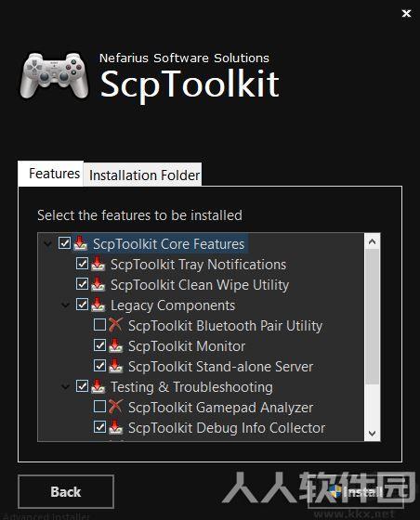Image resolution: width=420 pixels, height=520 pixels.
Task: Click the red X icon beside Bluetooth Pair Utility
Action: (115, 325)
